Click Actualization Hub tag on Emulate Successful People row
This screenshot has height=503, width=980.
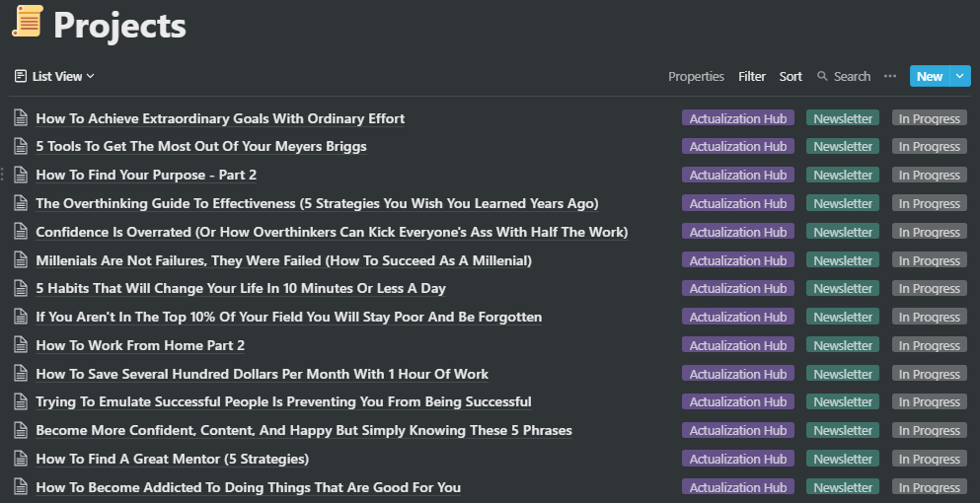pos(738,402)
